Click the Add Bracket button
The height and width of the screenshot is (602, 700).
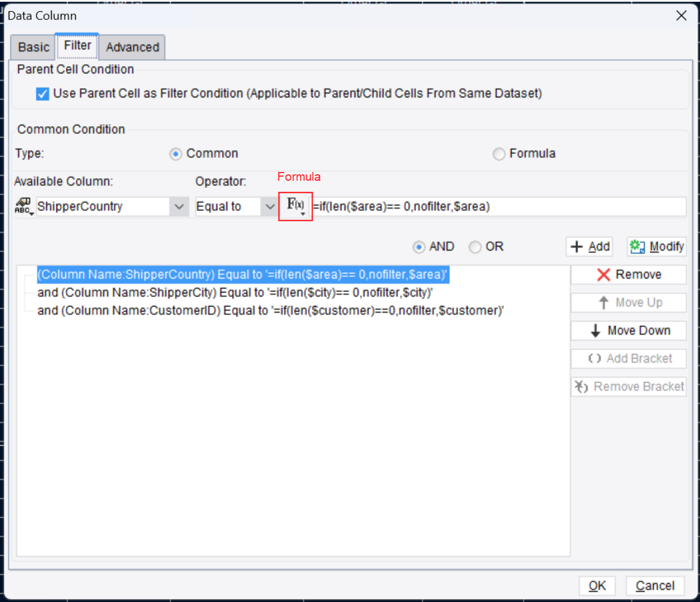629,359
